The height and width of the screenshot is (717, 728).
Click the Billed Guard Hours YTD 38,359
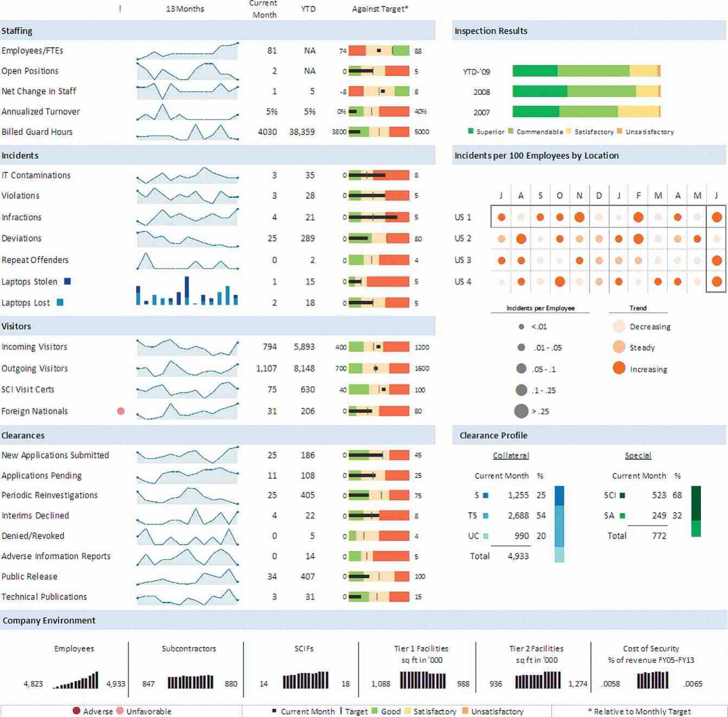tap(302, 132)
